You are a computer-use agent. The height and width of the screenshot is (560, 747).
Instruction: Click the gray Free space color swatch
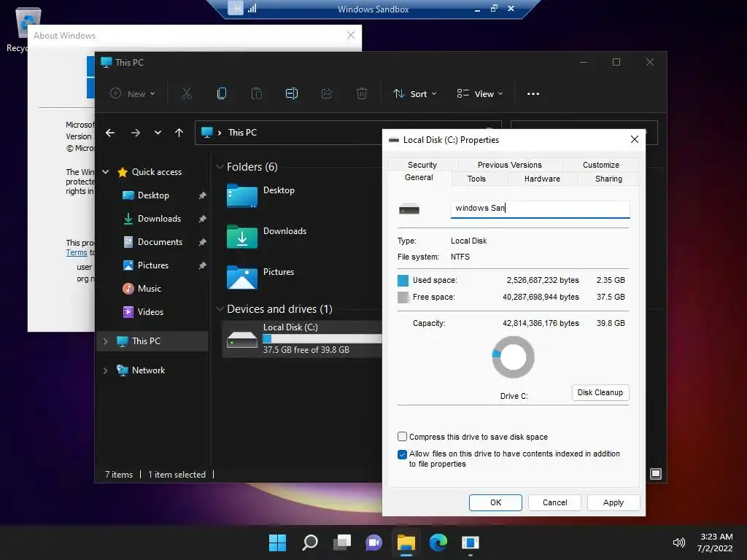[403, 297]
